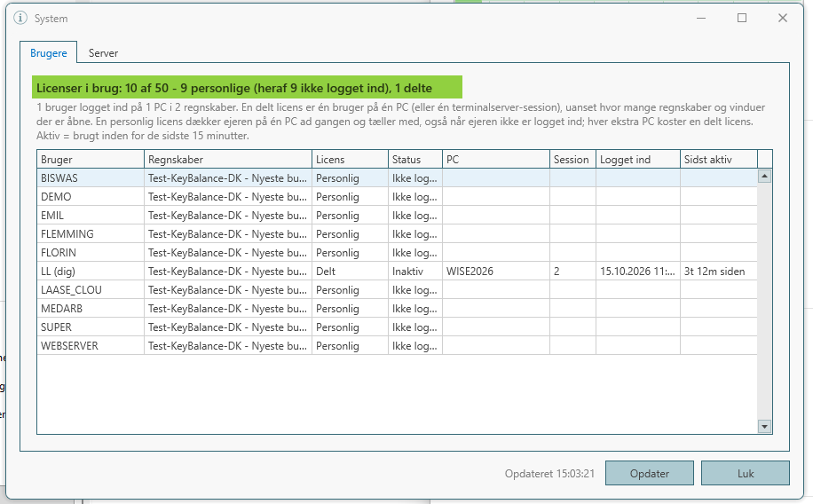Switch to the Server tab
The width and height of the screenshot is (813, 504).
tap(103, 53)
